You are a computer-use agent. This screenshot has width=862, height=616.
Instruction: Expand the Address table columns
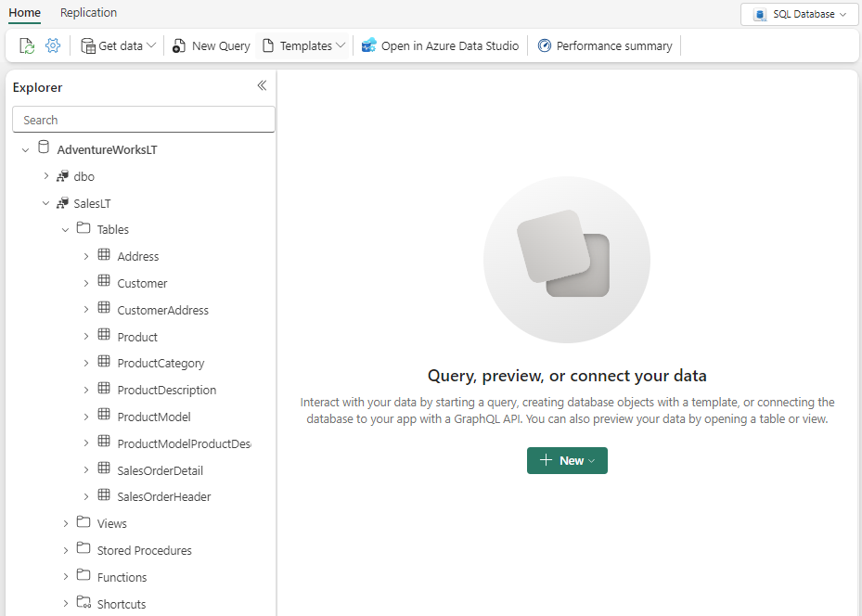[86, 257]
